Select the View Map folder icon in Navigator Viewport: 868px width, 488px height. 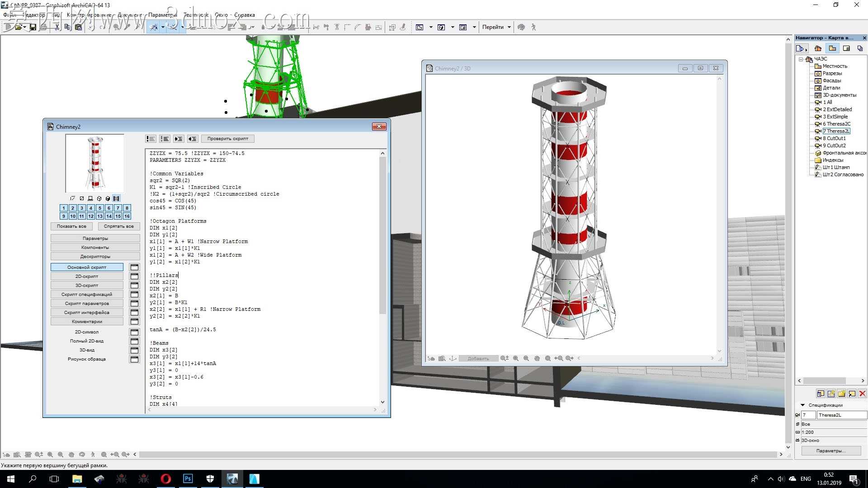832,48
